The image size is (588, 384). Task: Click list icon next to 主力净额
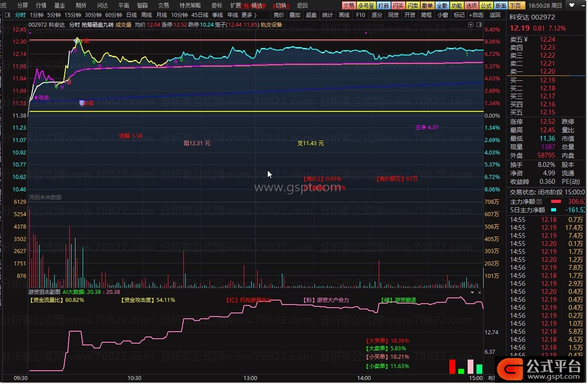coord(539,202)
